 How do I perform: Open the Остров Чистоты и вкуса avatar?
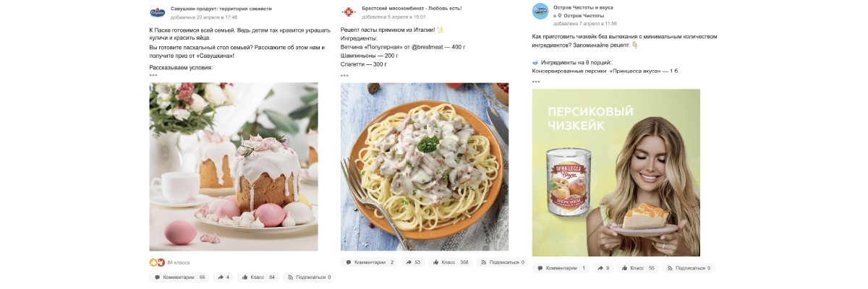tap(540, 11)
